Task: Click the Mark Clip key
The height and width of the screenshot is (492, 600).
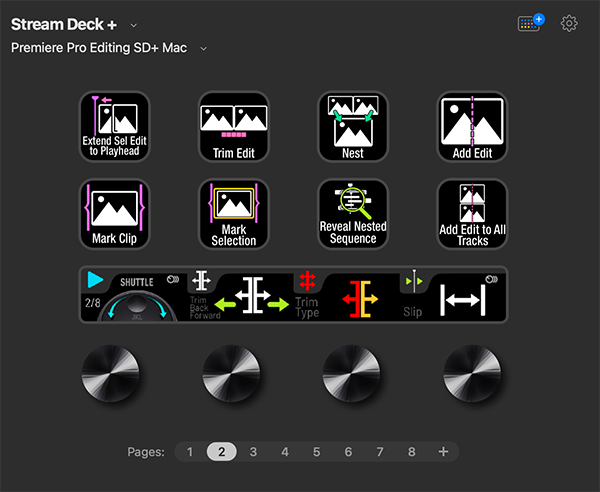Action: 114,214
